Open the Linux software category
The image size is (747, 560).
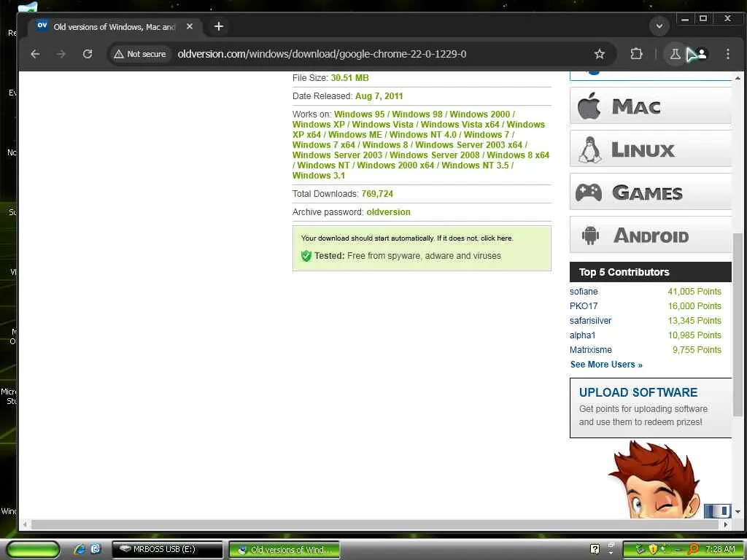coord(651,149)
